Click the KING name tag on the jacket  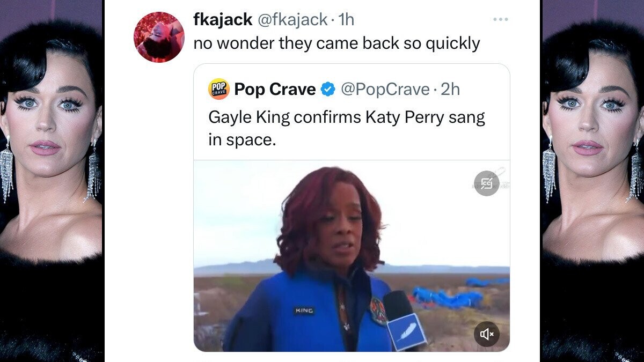[x=304, y=311]
